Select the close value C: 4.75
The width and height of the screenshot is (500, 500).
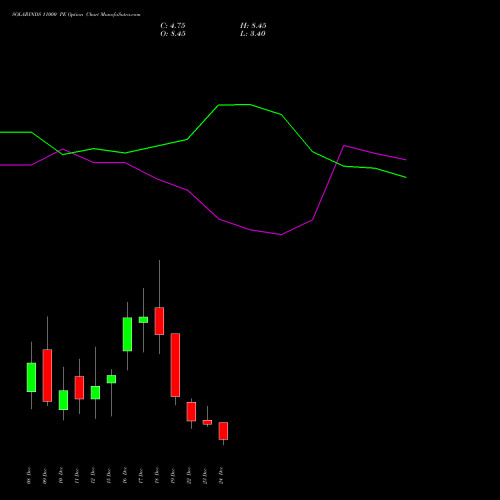pos(173,26)
